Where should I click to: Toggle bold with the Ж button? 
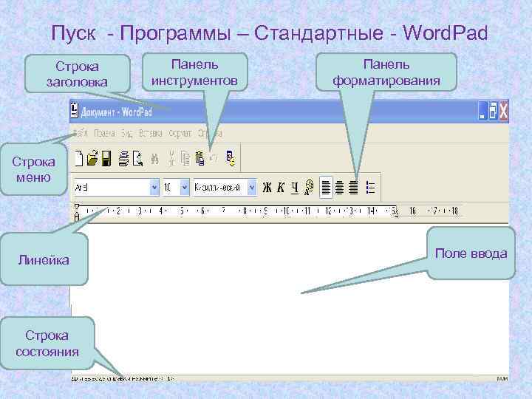click(x=267, y=187)
